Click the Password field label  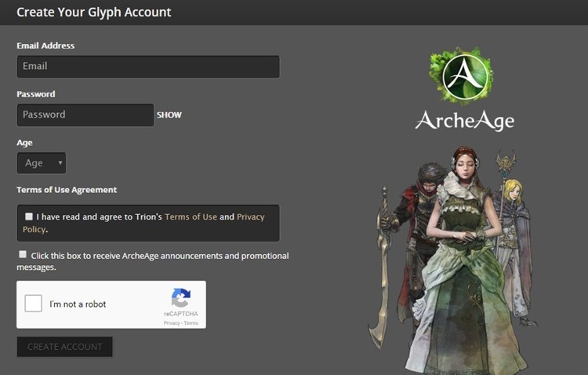[35, 94]
